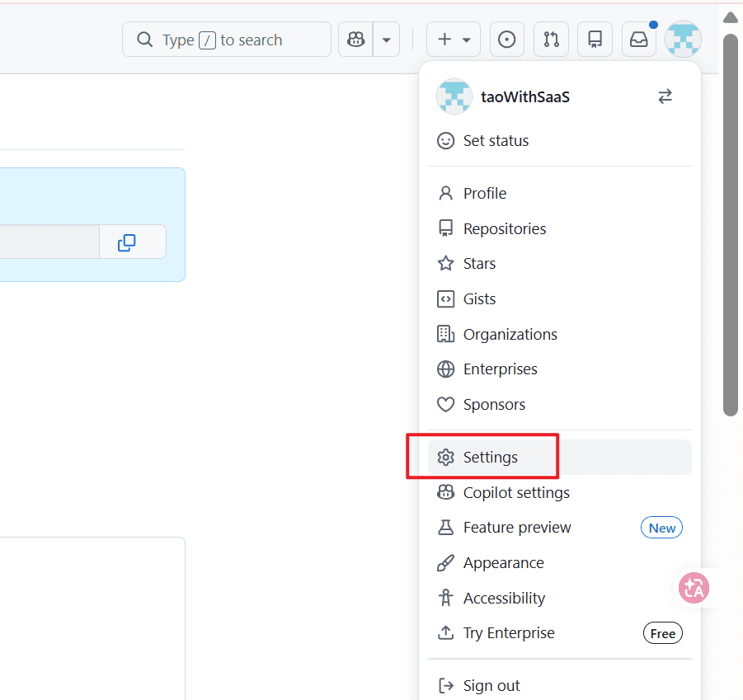
Task: Click the switch account arrows icon
Action: click(665, 96)
